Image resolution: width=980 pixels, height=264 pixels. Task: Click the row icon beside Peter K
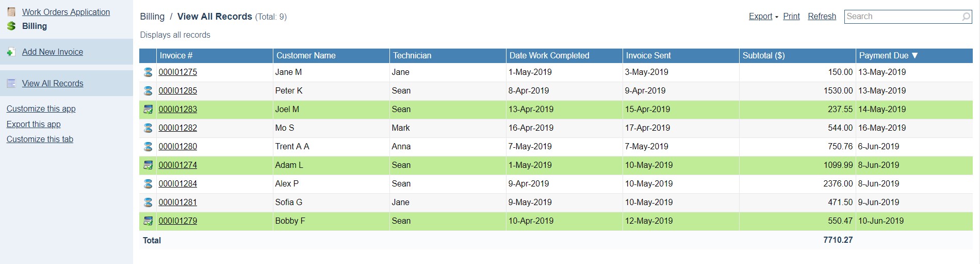tap(148, 91)
